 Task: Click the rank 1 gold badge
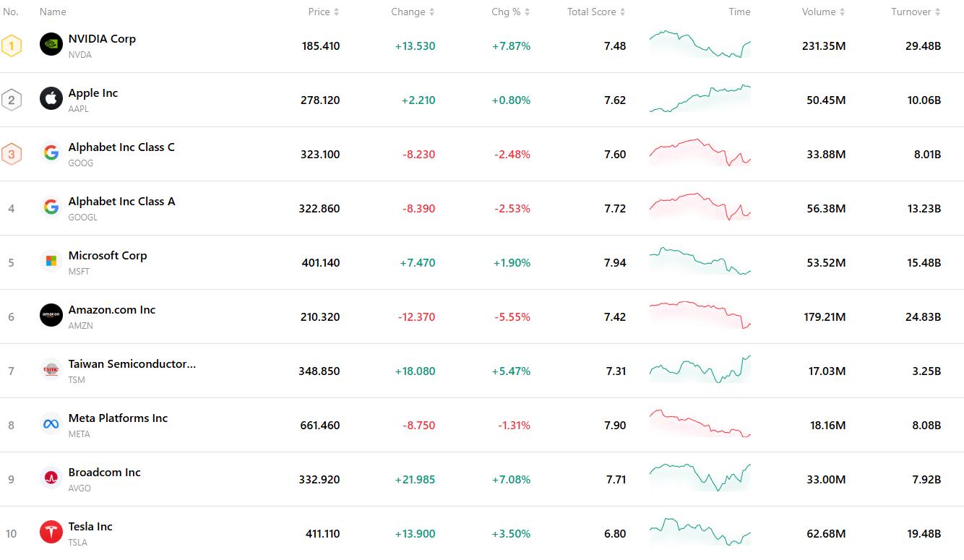pos(11,46)
